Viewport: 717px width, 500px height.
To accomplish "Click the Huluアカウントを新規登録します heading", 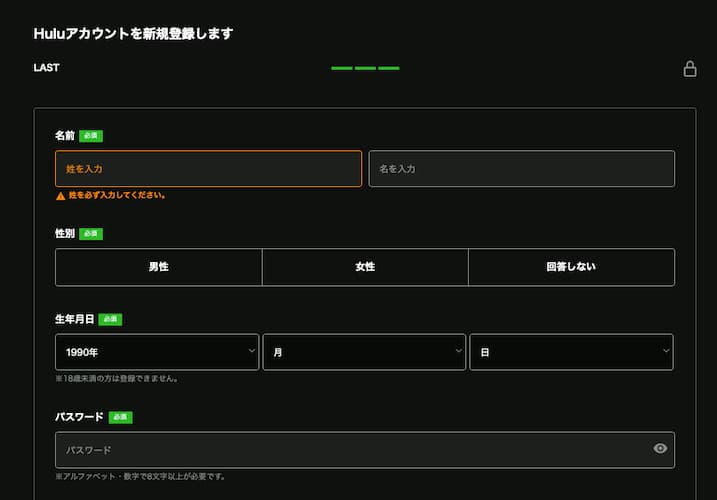I will pyautogui.click(x=133, y=33).
